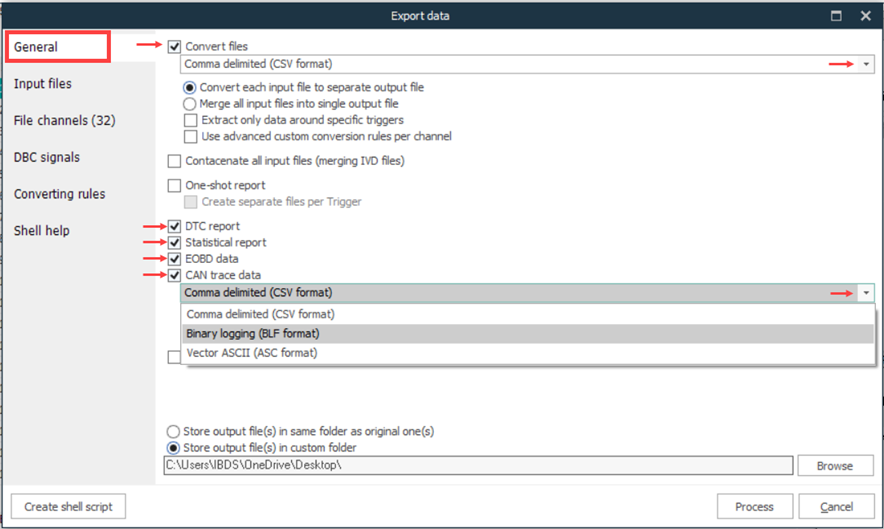Toggle CAN trace data checkbox
Image resolution: width=884 pixels, height=529 pixels.
174,275
